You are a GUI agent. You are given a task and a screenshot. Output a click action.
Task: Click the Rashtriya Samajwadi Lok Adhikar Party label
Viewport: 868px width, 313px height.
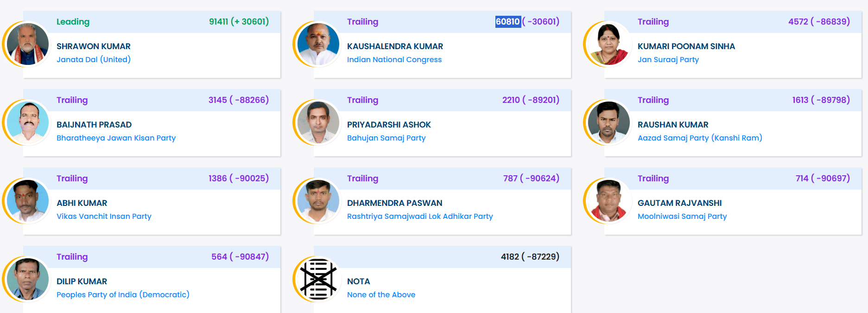click(x=420, y=216)
